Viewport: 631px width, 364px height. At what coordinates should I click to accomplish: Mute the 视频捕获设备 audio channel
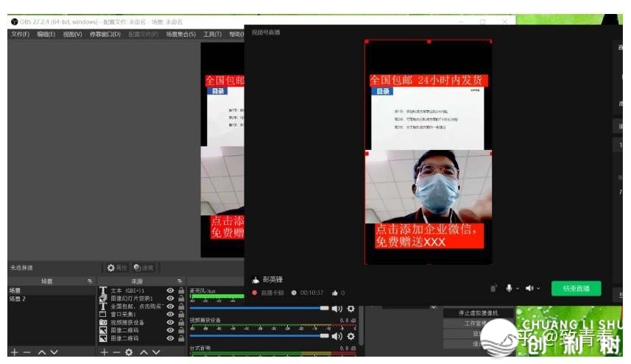pyautogui.click(x=336, y=336)
